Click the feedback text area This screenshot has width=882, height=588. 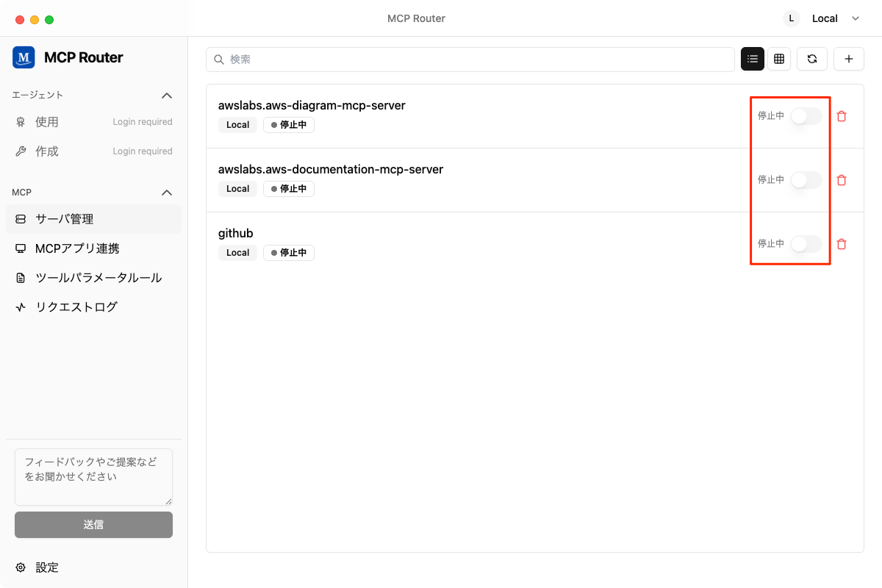pos(93,477)
